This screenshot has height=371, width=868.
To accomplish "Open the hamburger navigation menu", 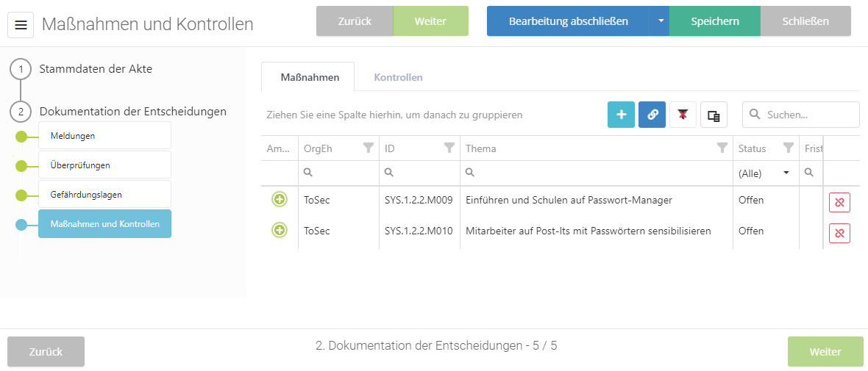I will click(x=21, y=25).
